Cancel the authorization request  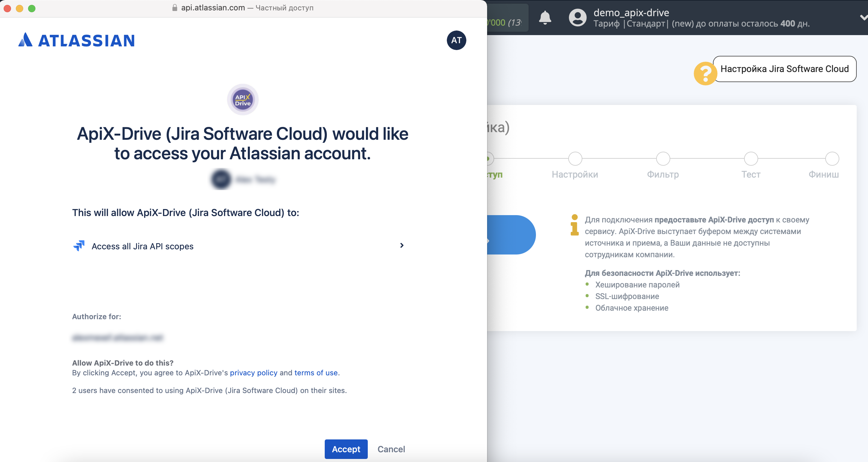(x=391, y=449)
